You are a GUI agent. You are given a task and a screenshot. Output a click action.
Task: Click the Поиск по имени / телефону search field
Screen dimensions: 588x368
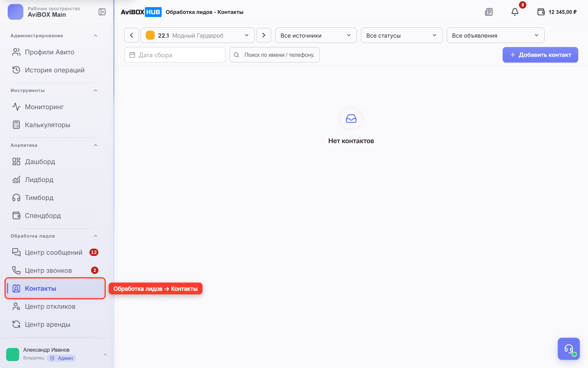(274, 55)
